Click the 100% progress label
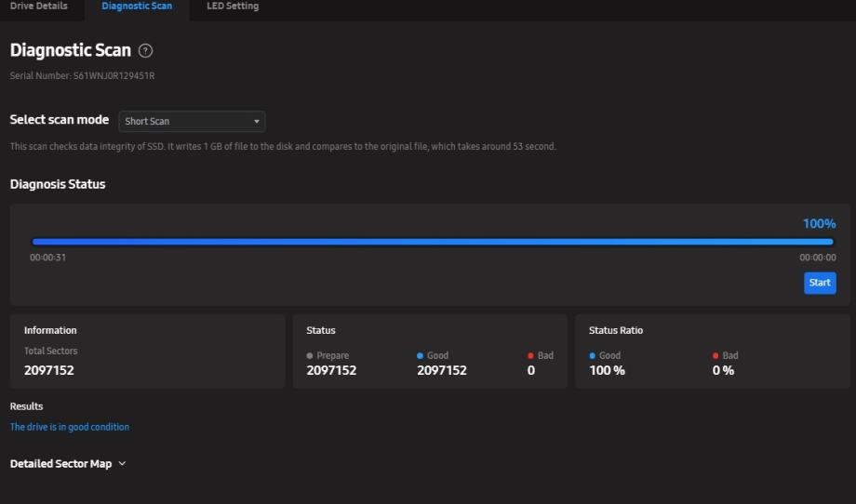Screen dimensions: 856x504 pos(819,223)
